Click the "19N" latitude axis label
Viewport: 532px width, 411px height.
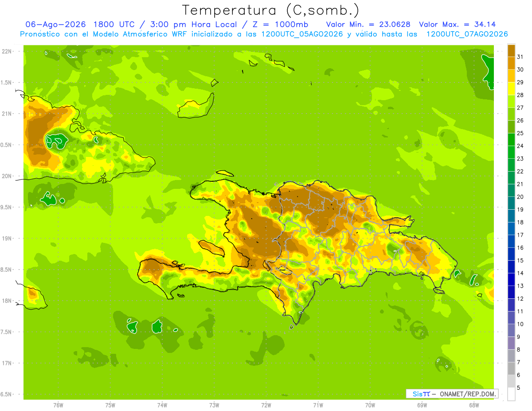tap(8, 239)
